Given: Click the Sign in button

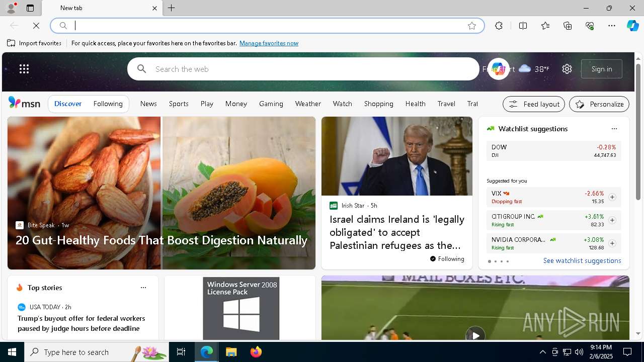Looking at the screenshot, I should [602, 69].
